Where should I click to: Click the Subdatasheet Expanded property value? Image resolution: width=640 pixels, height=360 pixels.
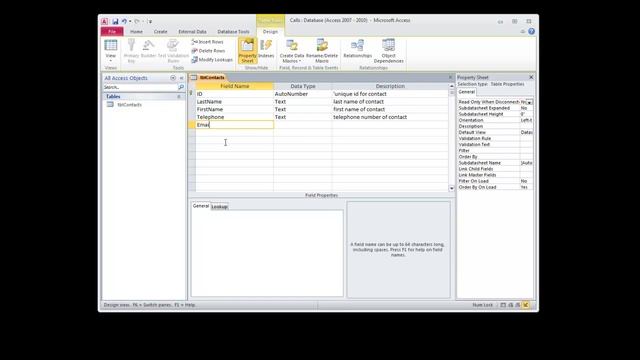(x=526, y=108)
